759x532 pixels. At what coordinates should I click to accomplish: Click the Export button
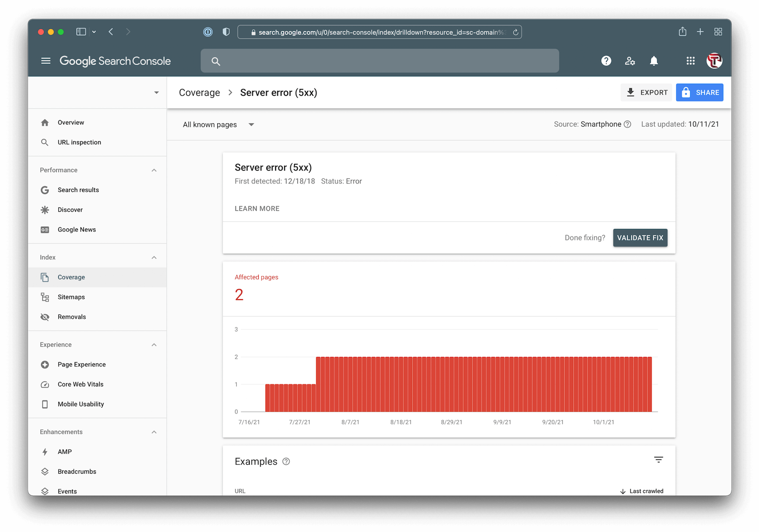pos(646,92)
